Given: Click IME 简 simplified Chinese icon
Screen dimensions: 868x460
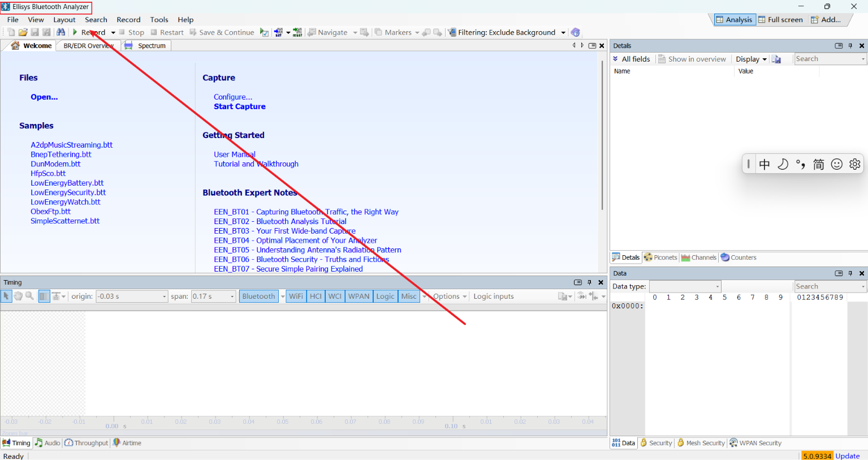Looking at the screenshot, I should tap(819, 164).
